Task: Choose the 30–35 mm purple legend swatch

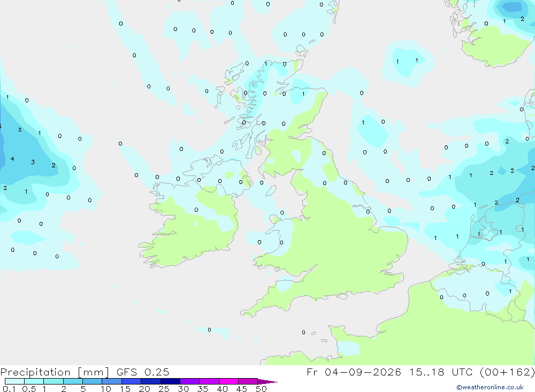Action: (190, 381)
